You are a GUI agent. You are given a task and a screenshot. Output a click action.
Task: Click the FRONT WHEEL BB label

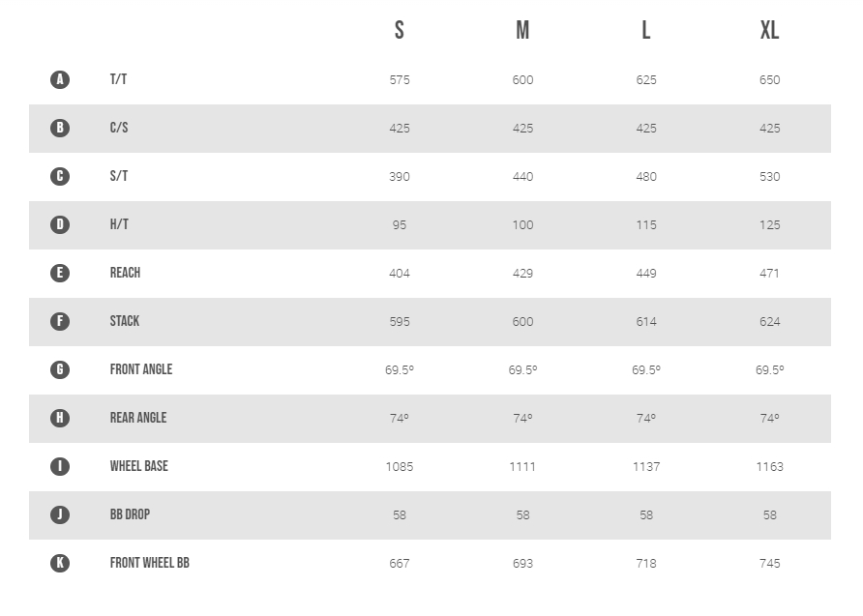pos(150,563)
